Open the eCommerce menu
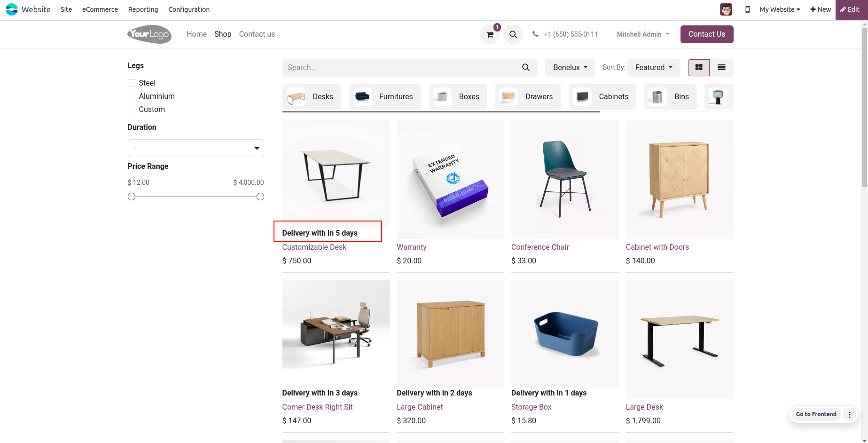The image size is (868, 443). click(100, 9)
